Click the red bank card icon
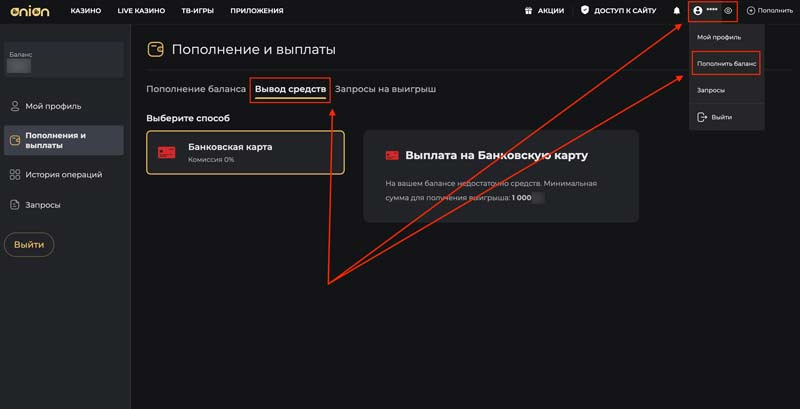 [167, 152]
